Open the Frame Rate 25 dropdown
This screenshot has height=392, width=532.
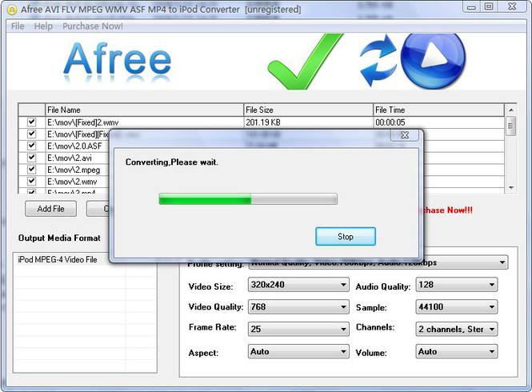(298, 329)
